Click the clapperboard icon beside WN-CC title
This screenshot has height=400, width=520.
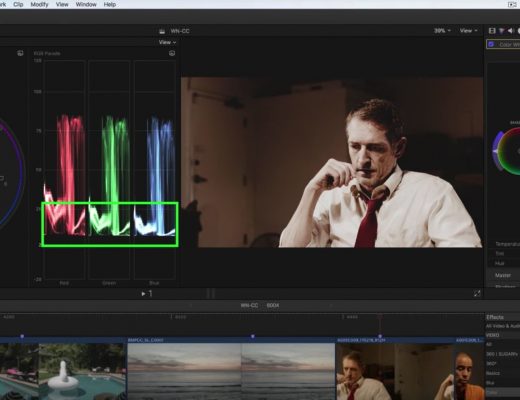coord(162,31)
